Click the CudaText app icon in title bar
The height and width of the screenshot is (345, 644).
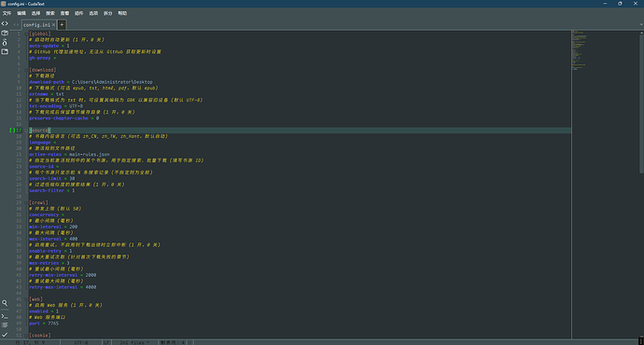tap(4, 4)
